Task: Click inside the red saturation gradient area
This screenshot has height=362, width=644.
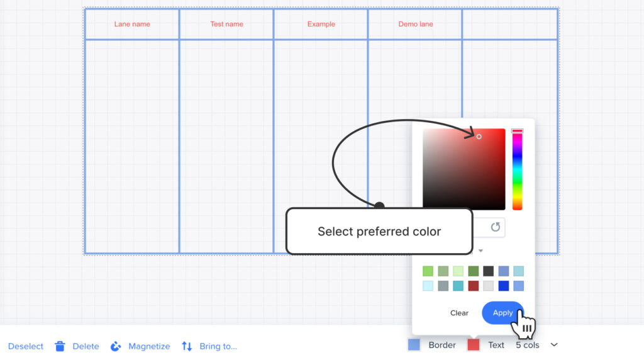Action: coord(464,169)
